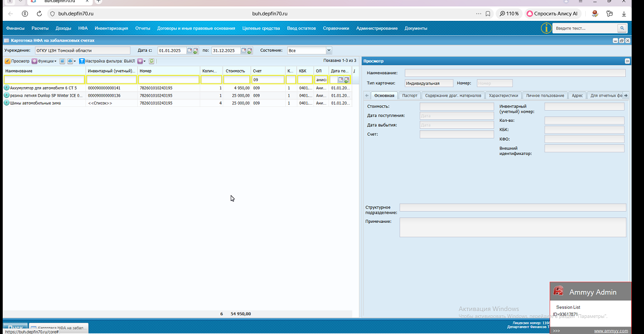
Task: Click the bookmark icon in address bar
Action: (x=488, y=13)
